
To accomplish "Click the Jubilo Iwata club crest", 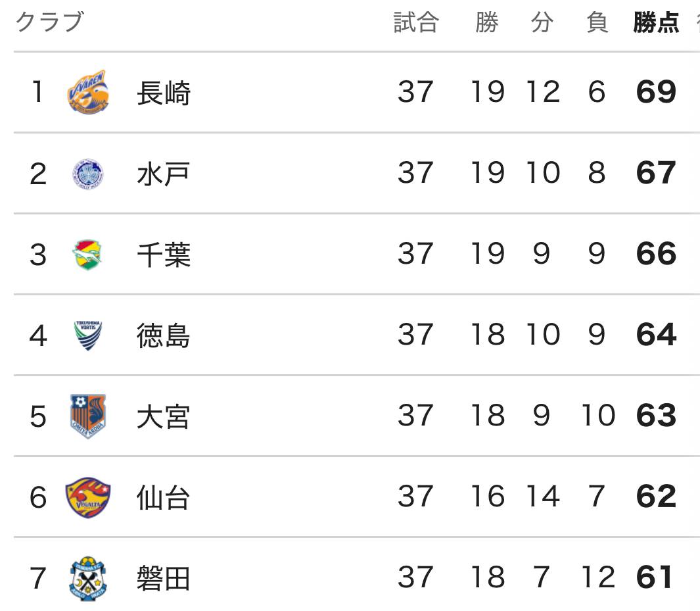I will click(x=88, y=579).
